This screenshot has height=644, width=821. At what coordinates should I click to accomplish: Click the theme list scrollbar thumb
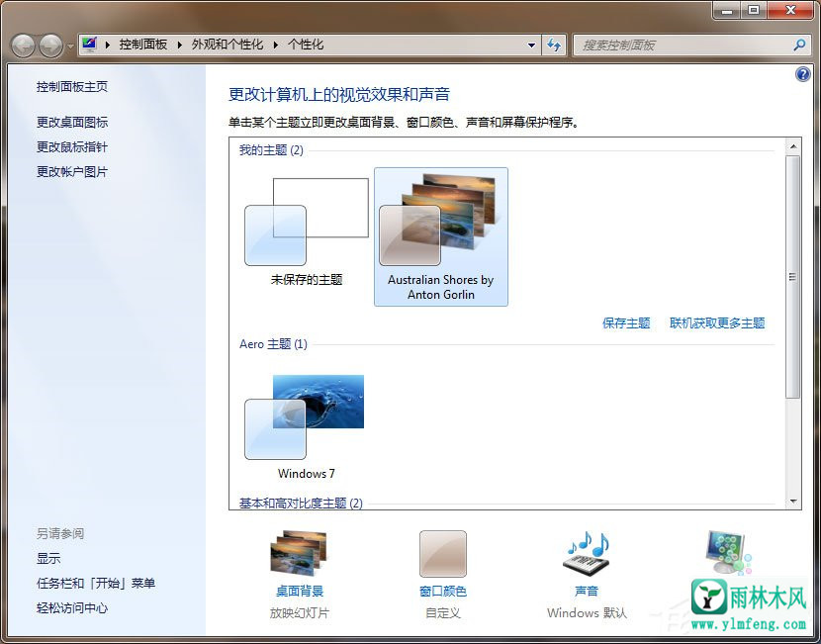(x=793, y=276)
